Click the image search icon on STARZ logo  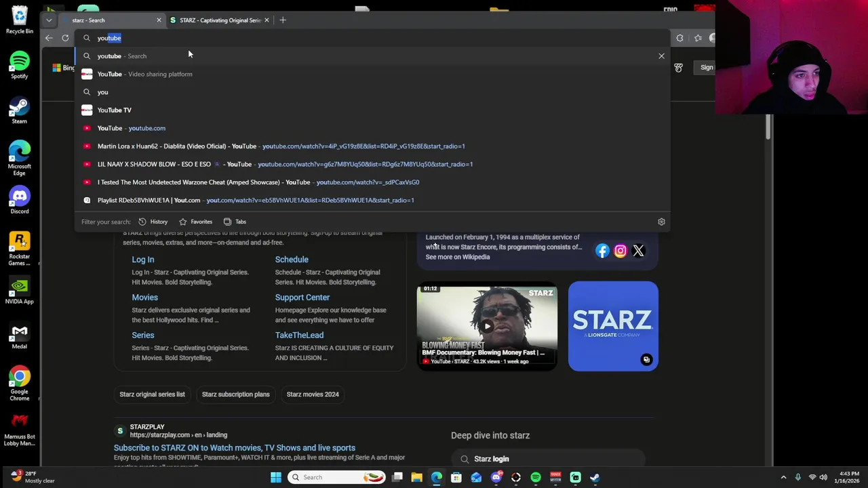pos(646,360)
